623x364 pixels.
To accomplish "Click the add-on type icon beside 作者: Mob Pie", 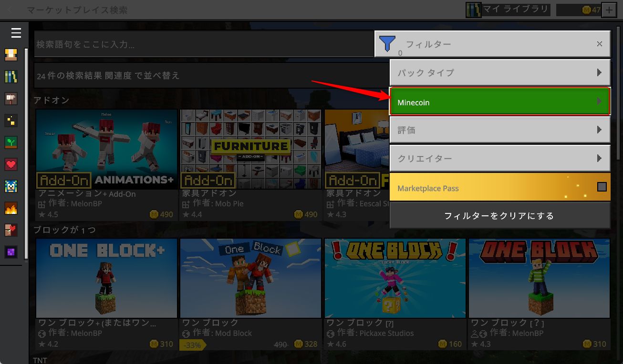I will [x=187, y=204].
